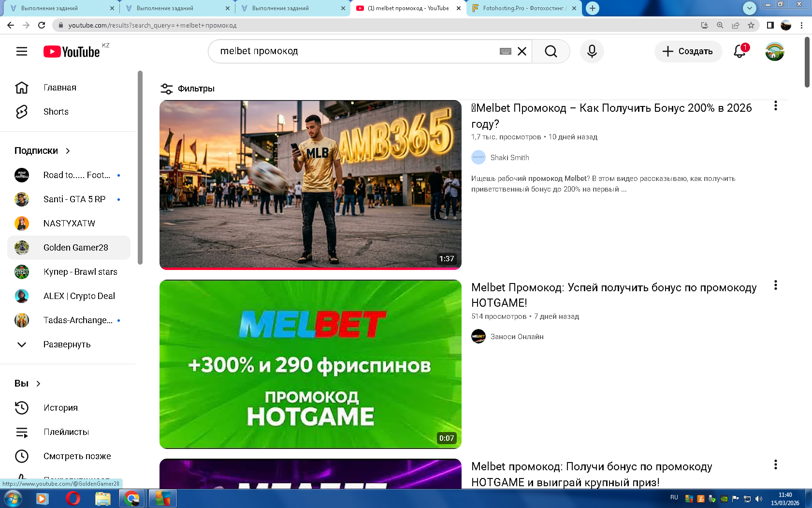Bookmark this page with star icon
The width and height of the screenshot is (812, 508).
pyautogui.click(x=751, y=25)
